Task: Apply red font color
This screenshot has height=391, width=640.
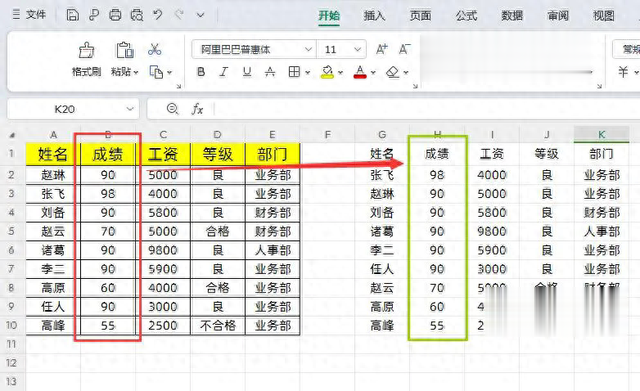Action: pyautogui.click(x=360, y=72)
